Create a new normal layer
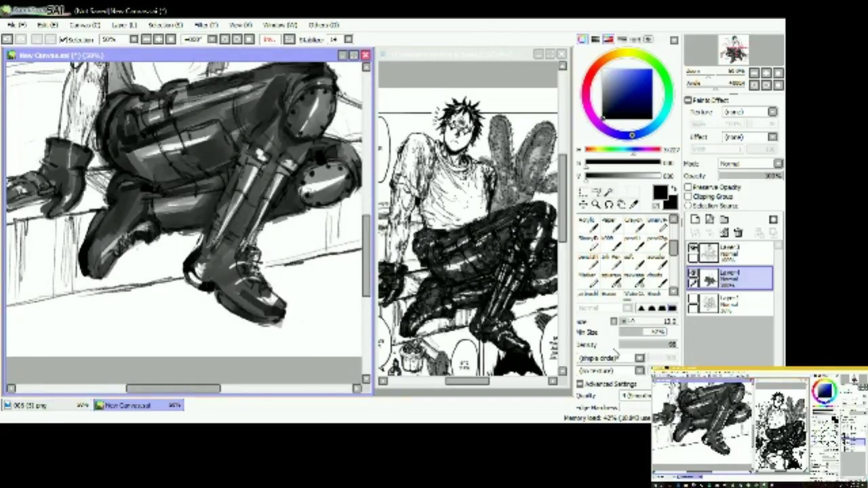 point(696,220)
